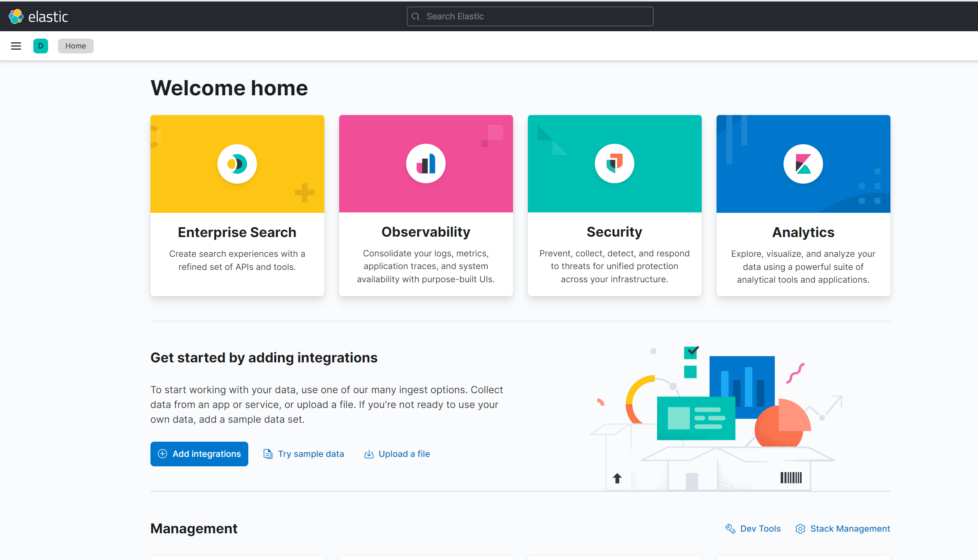Click the Stack Management gear icon
The height and width of the screenshot is (560, 978).
coord(800,529)
